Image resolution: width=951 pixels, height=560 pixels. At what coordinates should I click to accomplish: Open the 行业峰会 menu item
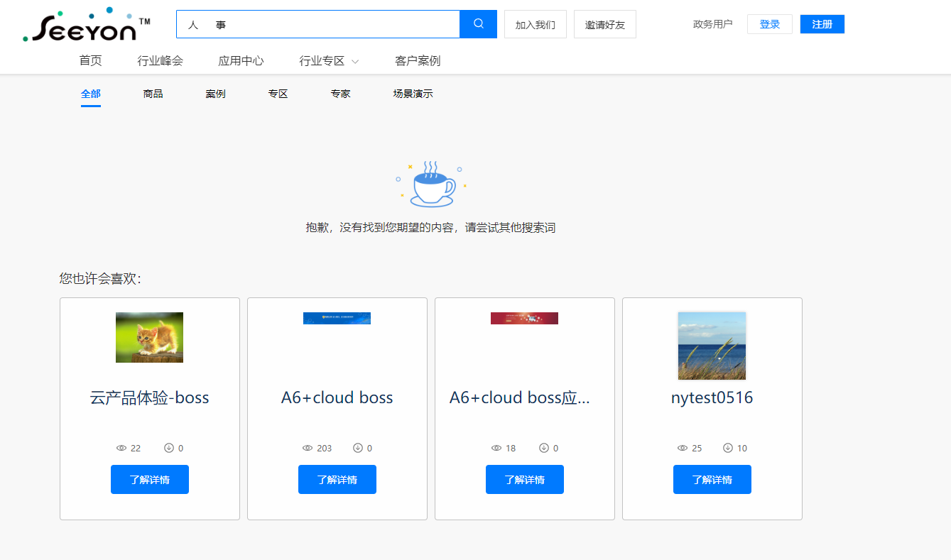point(160,61)
